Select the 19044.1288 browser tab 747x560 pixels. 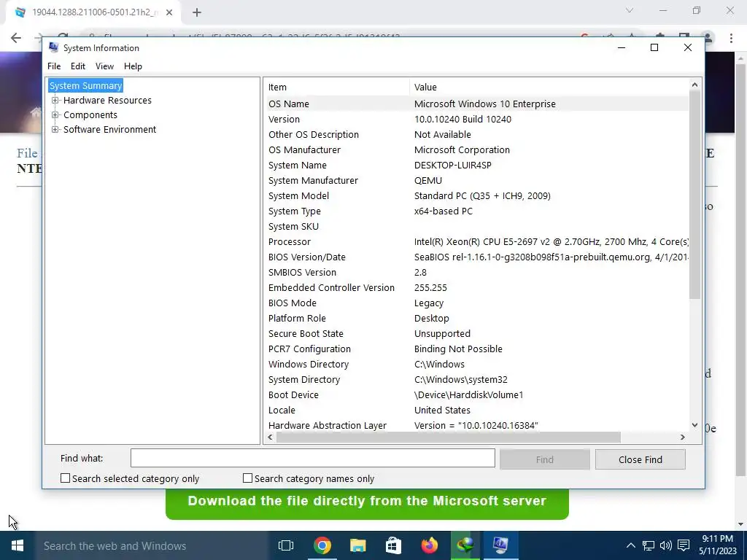[x=93, y=13]
